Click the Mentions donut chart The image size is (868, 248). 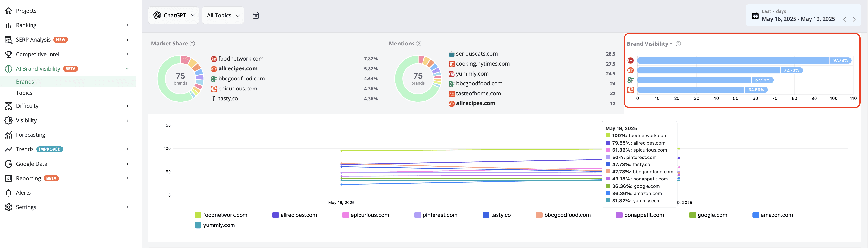click(x=418, y=79)
